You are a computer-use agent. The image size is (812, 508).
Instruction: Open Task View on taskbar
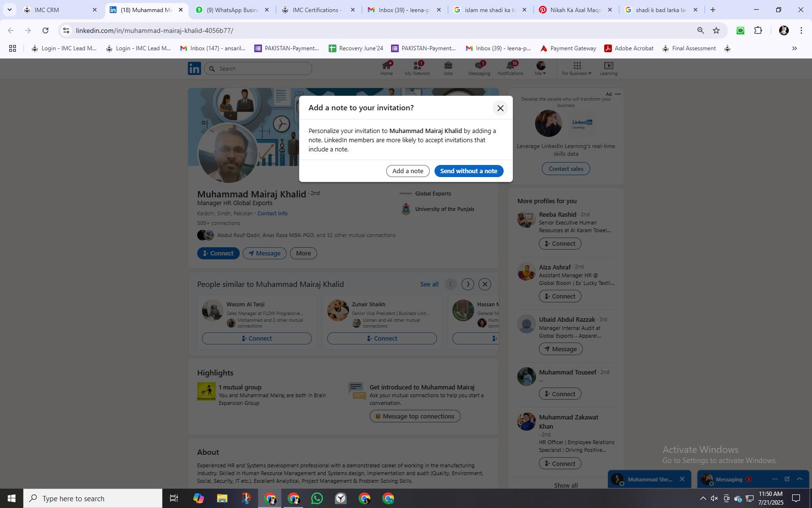(174, 498)
